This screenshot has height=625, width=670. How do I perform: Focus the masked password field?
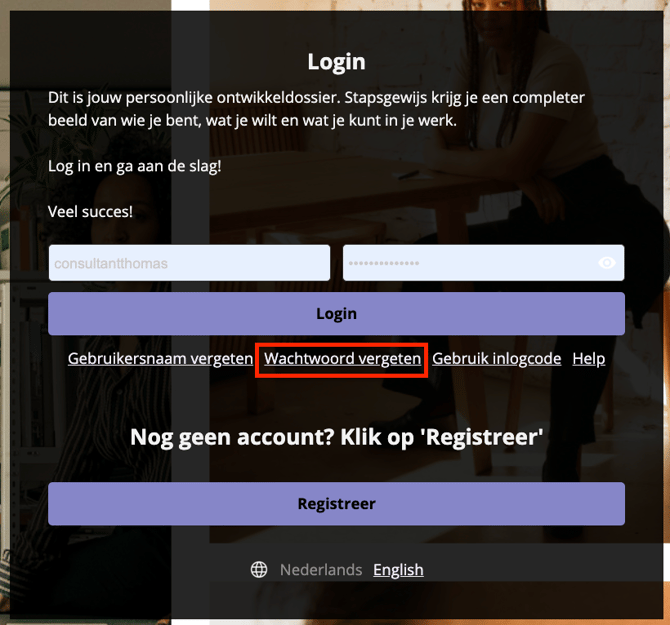(483, 263)
